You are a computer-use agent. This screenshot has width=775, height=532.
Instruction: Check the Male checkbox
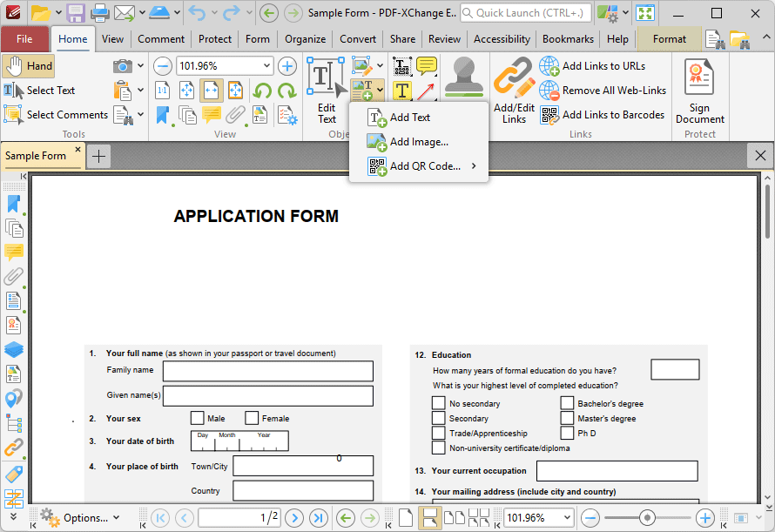click(197, 418)
